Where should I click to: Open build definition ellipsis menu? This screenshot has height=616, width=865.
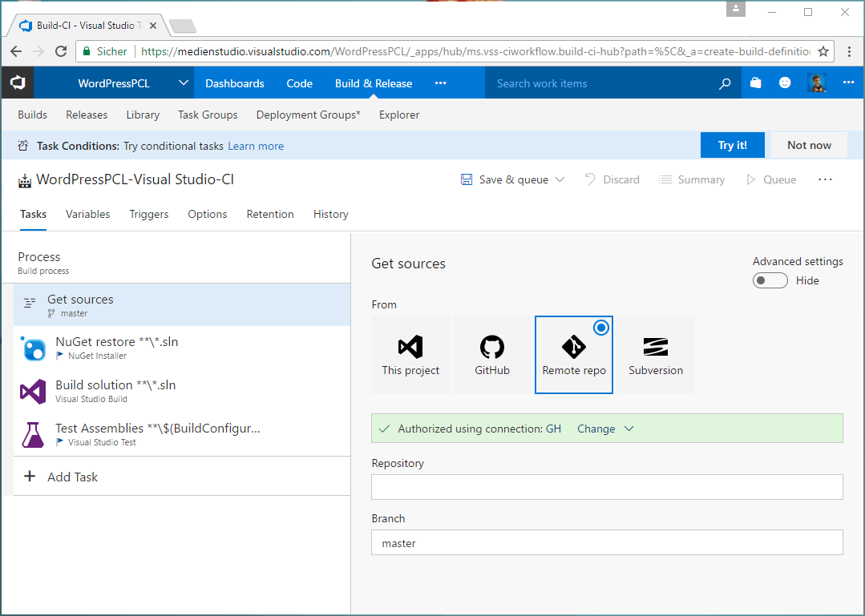coord(825,179)
